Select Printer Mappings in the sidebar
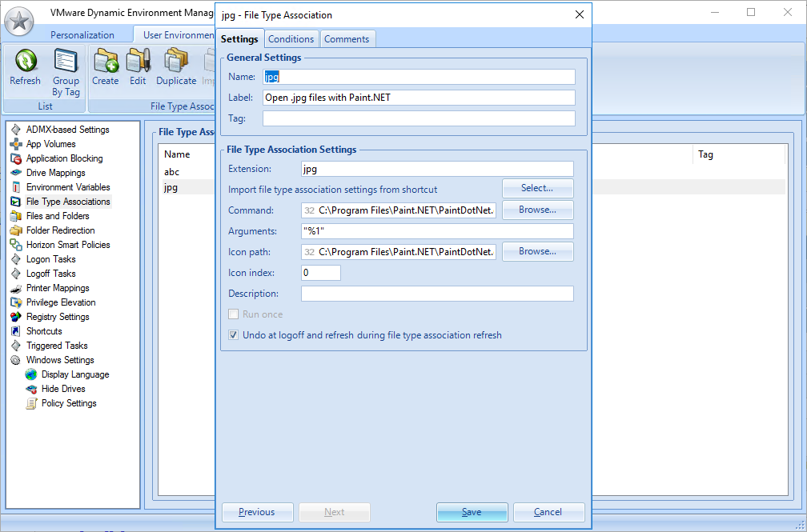 58,288
